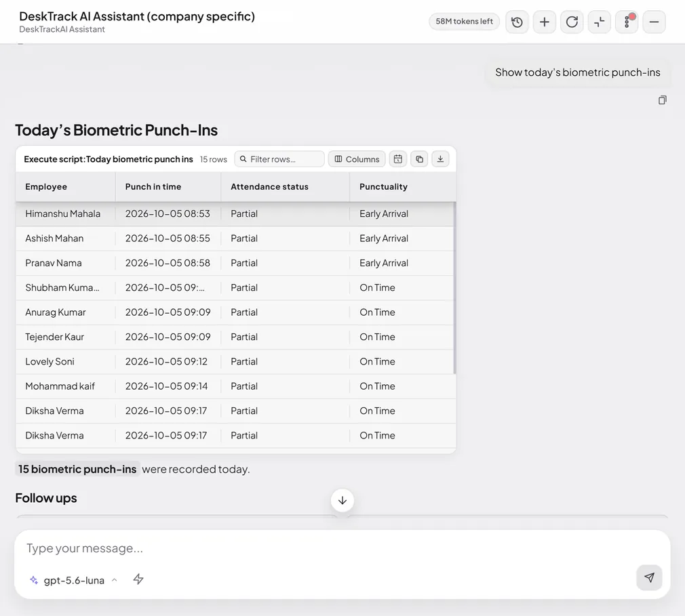Open the Columns selector

(x=357, y=159)
